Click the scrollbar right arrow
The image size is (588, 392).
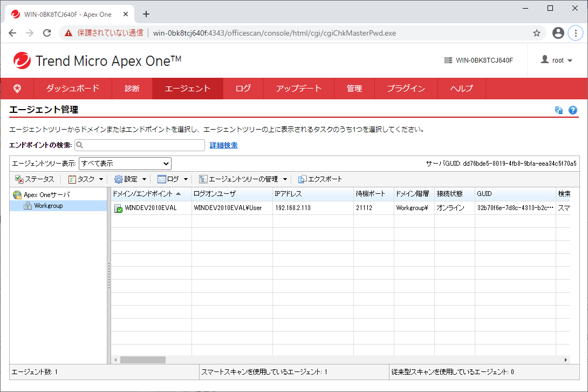click(x=566, y=360)
